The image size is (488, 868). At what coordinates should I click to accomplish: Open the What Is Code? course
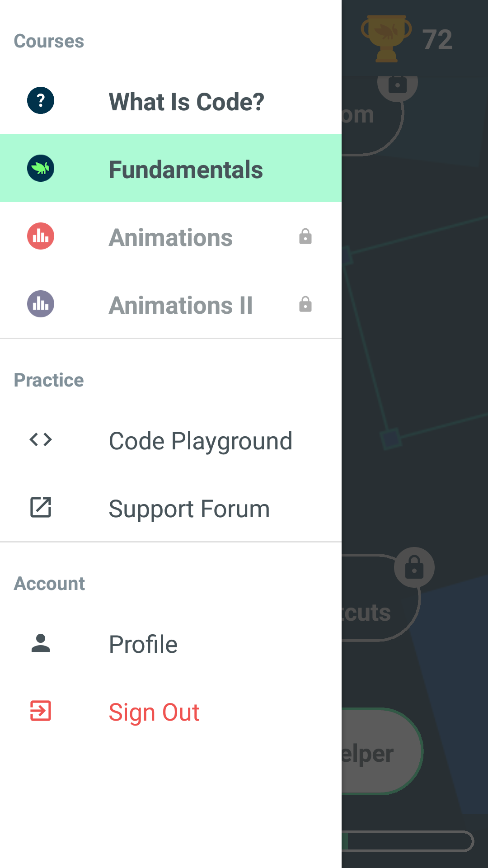171,100
